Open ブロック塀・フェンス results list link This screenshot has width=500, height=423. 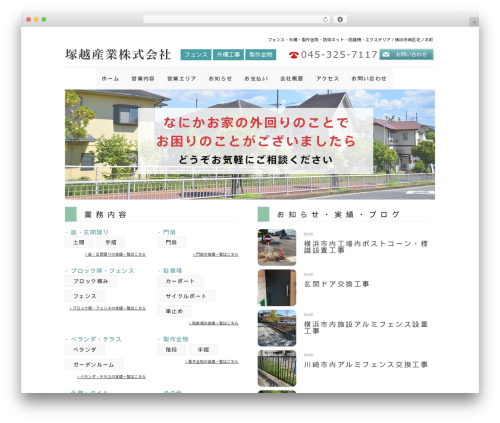pos(108,308)
